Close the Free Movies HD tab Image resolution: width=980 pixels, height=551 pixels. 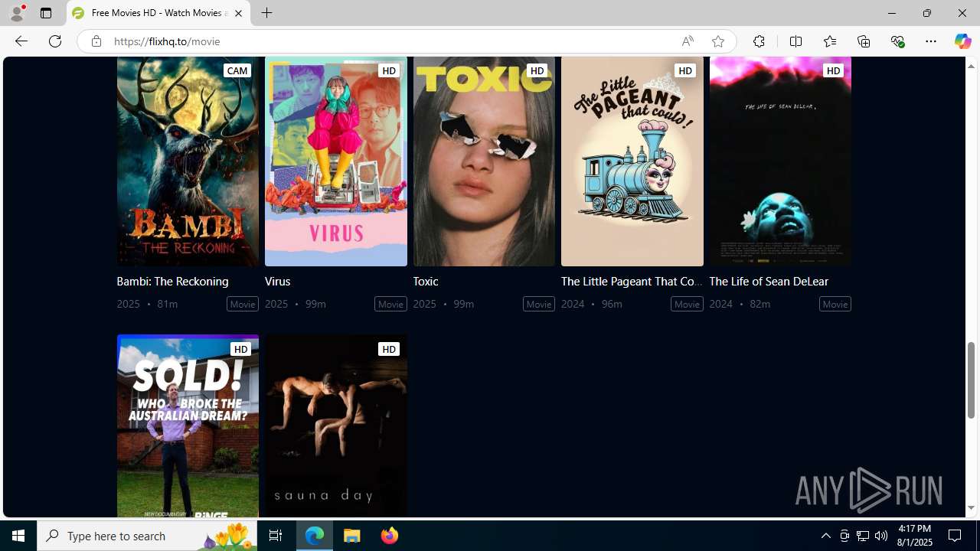pos(238,13)
